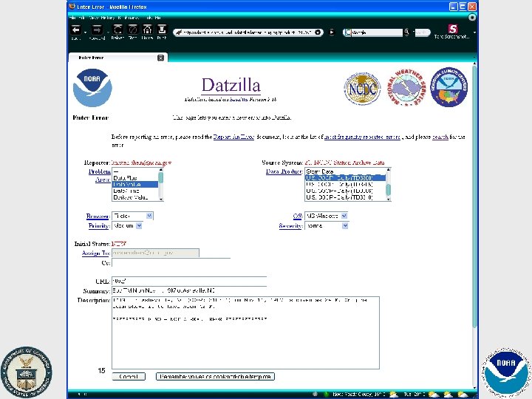Image resolution: width=532 pixels, height=399 pixels.
Task: Select the highlighted U.S. COOP Daily TD3200 entry
Action: (345, 178)
